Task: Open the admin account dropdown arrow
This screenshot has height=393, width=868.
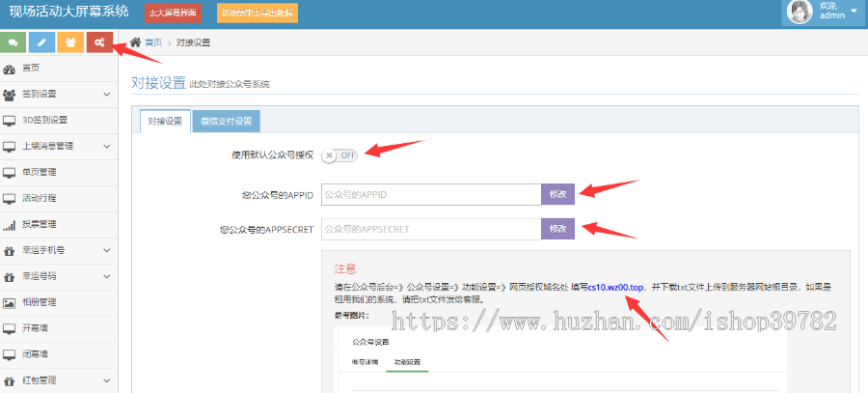Action: pyautogui.click(x=854, y=11)
